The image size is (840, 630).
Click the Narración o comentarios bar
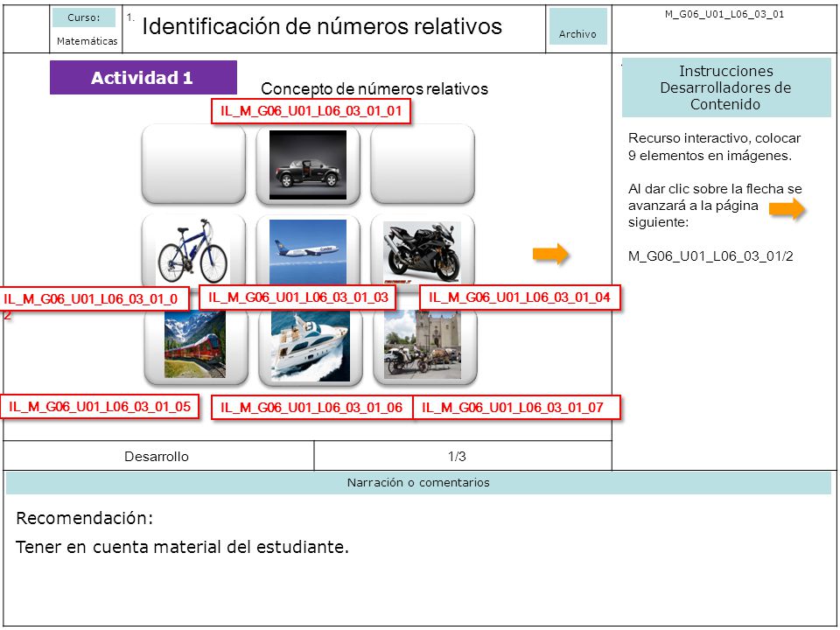tap(418, 483)
